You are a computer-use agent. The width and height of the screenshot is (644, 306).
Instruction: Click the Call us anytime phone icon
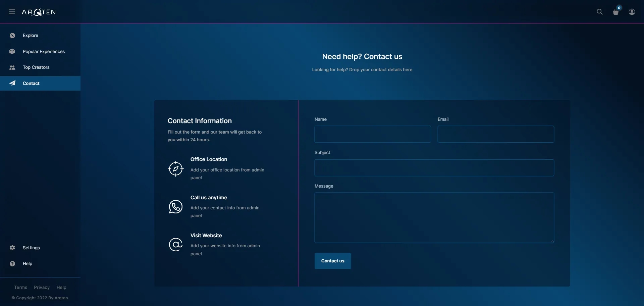176,207
